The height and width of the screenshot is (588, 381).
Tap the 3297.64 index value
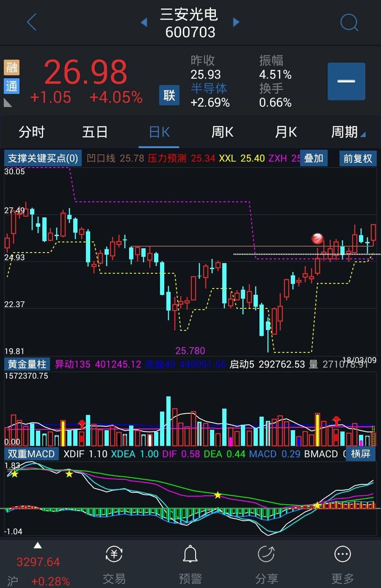pos(38,562)
